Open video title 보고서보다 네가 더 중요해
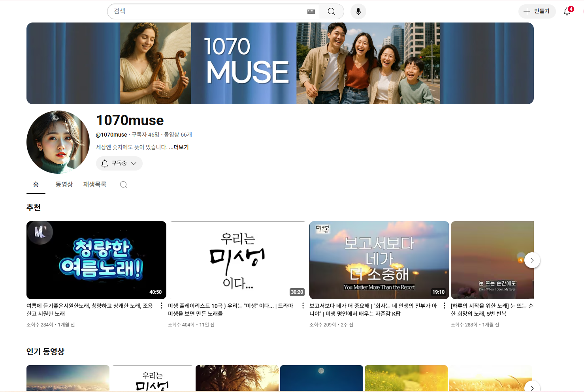The image size is (584, 392). 373,310
